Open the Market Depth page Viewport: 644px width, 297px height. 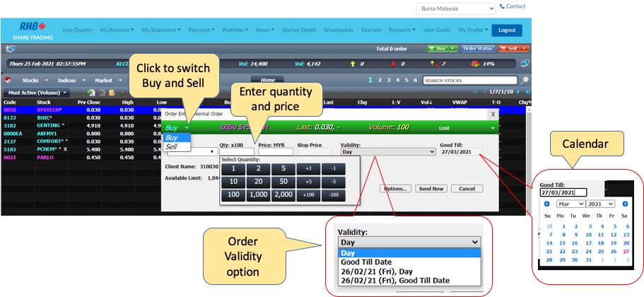click(x=299, y=30)
